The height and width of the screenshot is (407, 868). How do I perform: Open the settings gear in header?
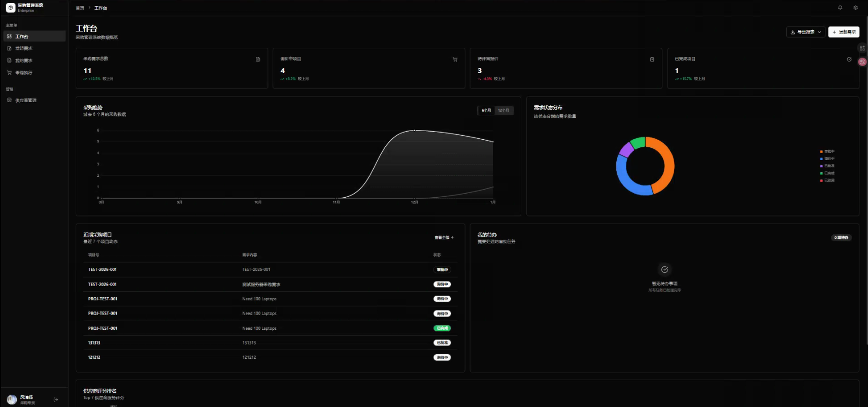coord(855,8)
